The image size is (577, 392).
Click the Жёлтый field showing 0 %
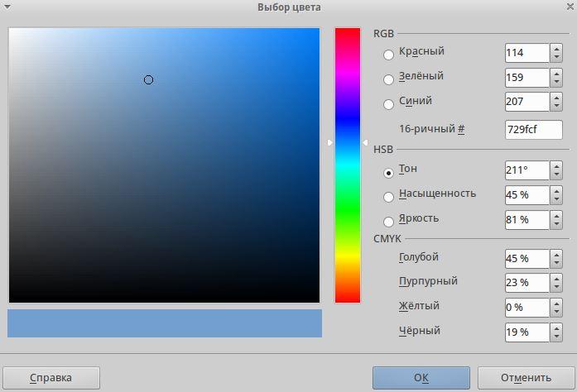[527, 308]
